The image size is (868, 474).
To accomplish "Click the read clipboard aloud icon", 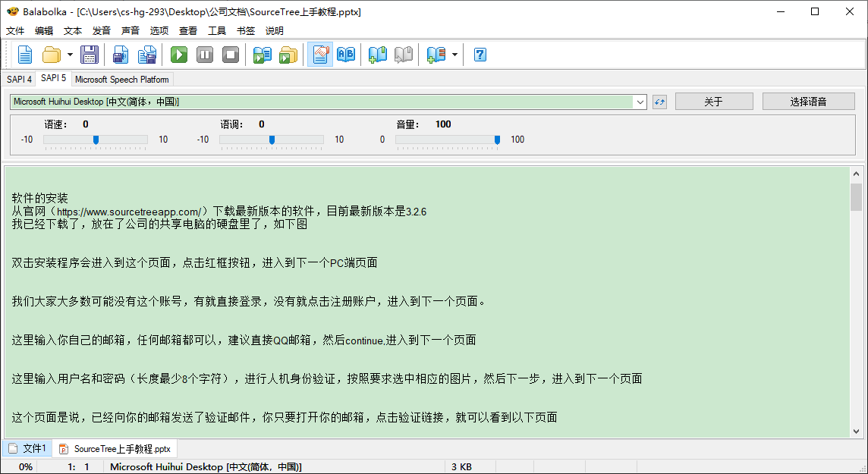I will point(263,55).
